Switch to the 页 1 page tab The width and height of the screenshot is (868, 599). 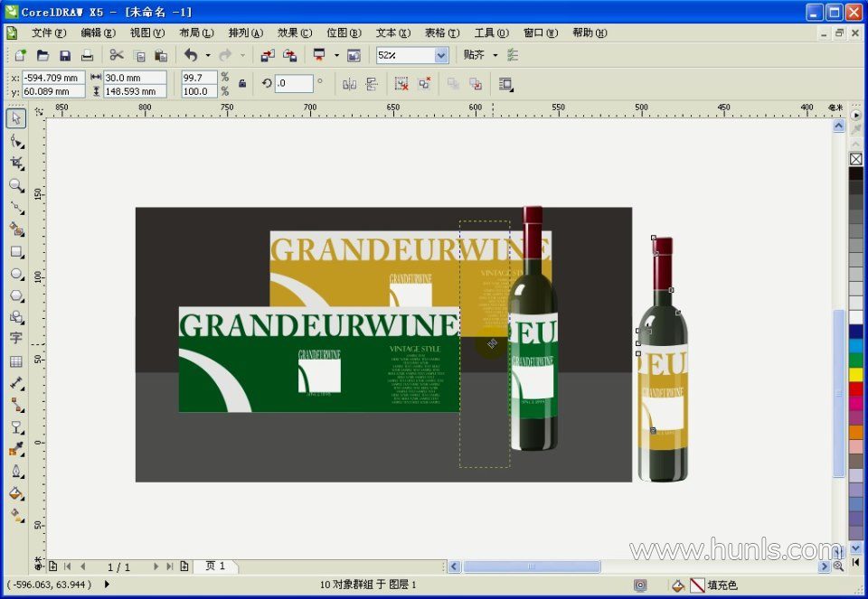(x=216, y=566)
